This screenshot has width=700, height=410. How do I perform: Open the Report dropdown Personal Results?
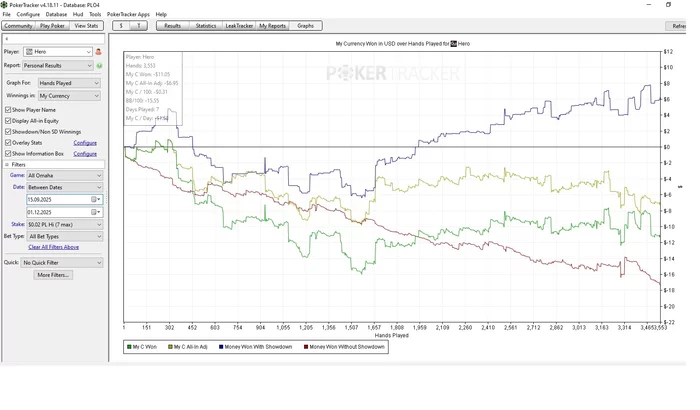[58, 66]
